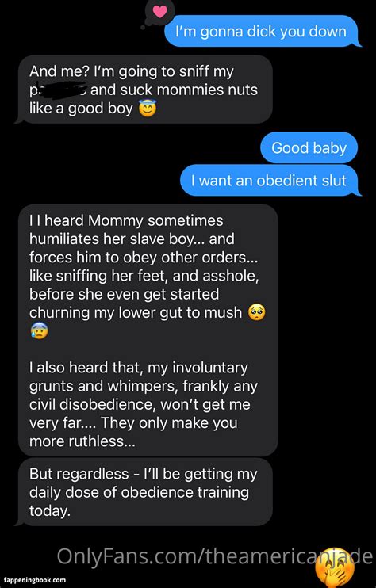376x588 pixels.
Task: Select the long "I I heard Mommy" message
Action: [148, 330]
